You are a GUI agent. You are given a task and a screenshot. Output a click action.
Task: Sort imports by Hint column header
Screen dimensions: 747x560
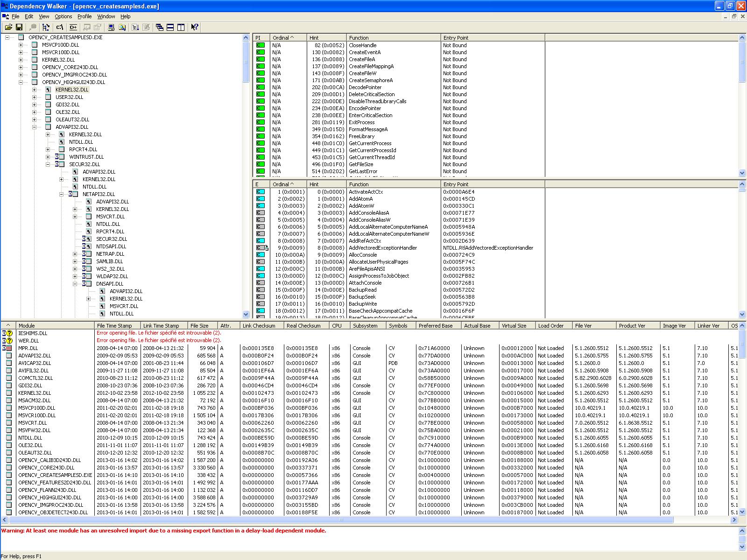click(x=326, y=38)
